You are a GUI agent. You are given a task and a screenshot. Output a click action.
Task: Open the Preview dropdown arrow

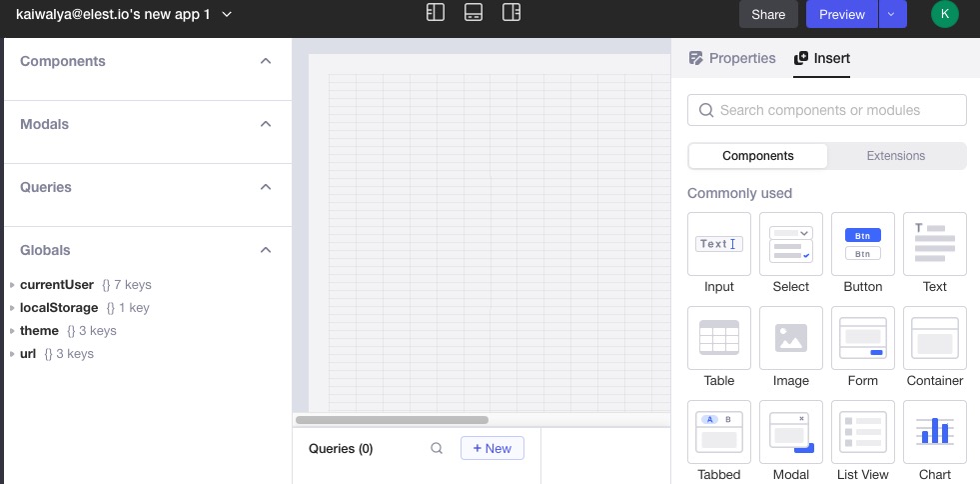coord(892,14)
